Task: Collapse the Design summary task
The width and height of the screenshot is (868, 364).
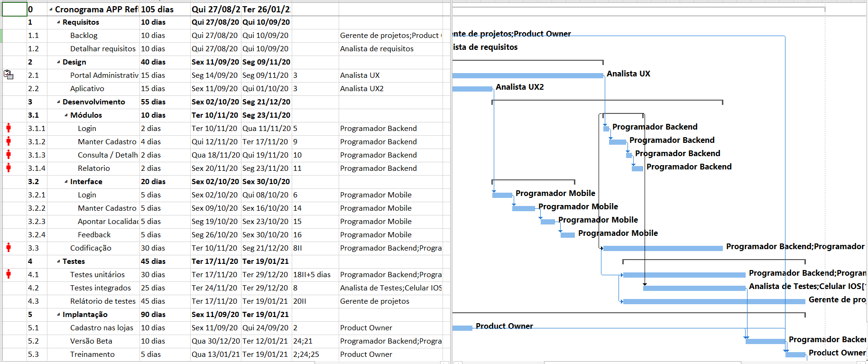Action: (58, 62)
